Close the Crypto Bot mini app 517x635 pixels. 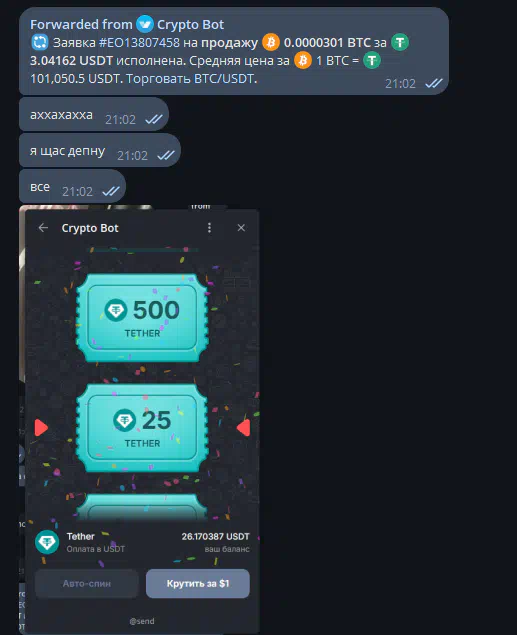click(241, 228)
